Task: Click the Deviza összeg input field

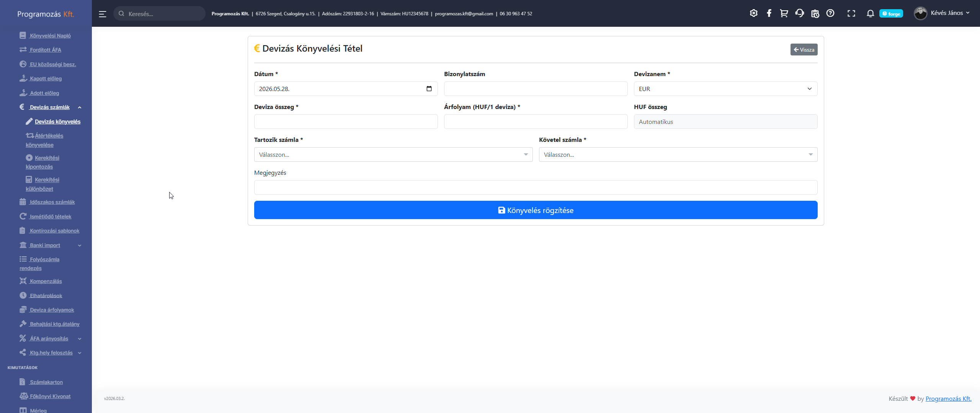Action: [346, 122]
